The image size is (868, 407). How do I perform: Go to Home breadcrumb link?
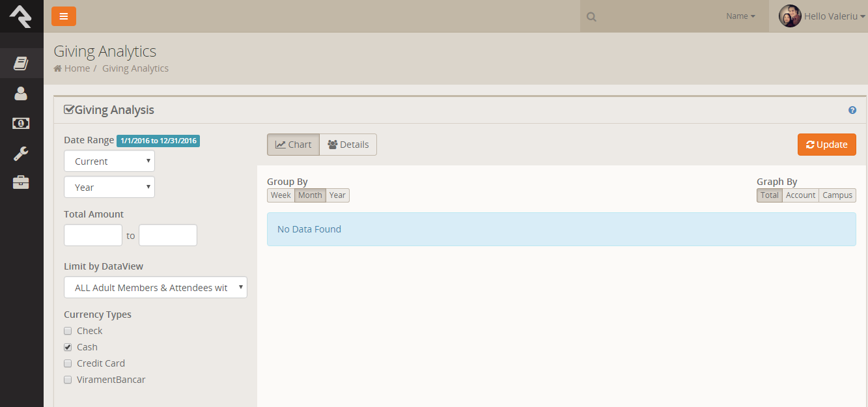[76, 68]
